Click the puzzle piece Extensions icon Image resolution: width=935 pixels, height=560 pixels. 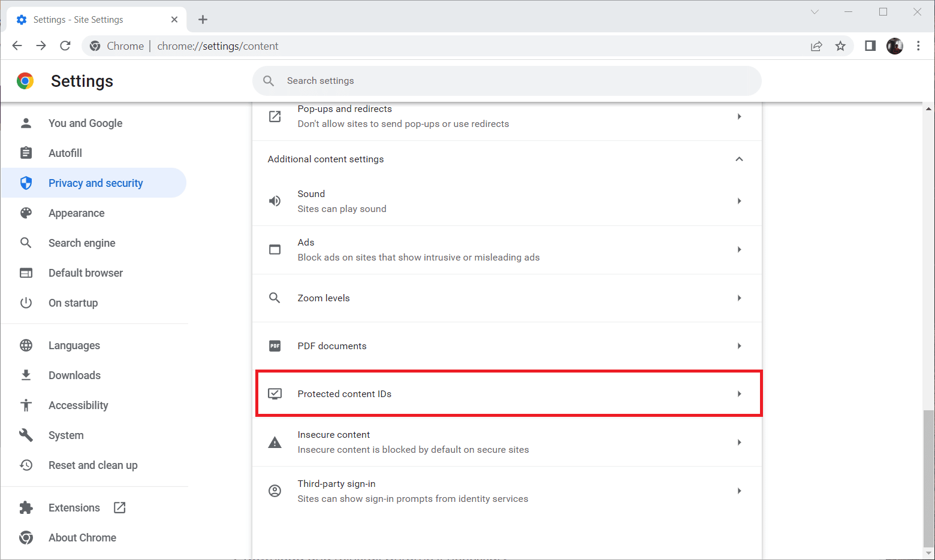click(26, 507)
